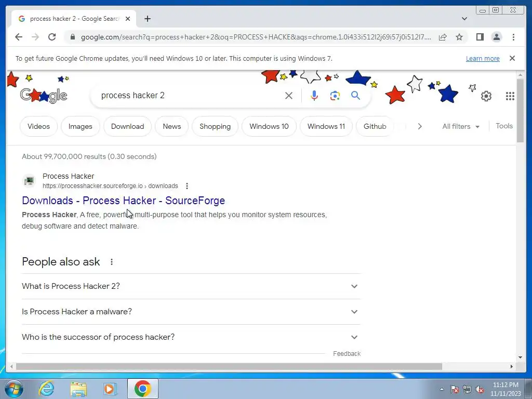
Task: Open the Windows Start menu
Action: (x=14, y=389)
